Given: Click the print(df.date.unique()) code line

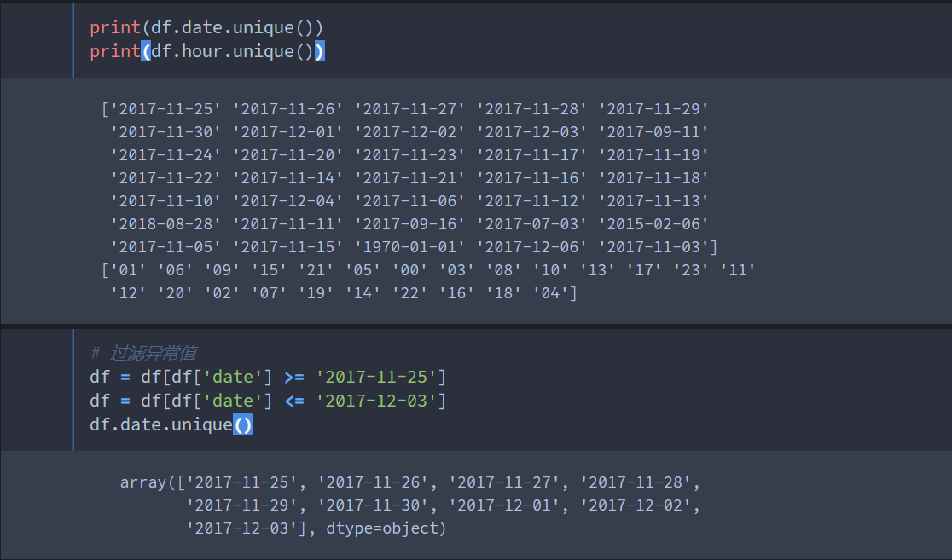Looking at the screenshot, I should [x=206, y=27].
